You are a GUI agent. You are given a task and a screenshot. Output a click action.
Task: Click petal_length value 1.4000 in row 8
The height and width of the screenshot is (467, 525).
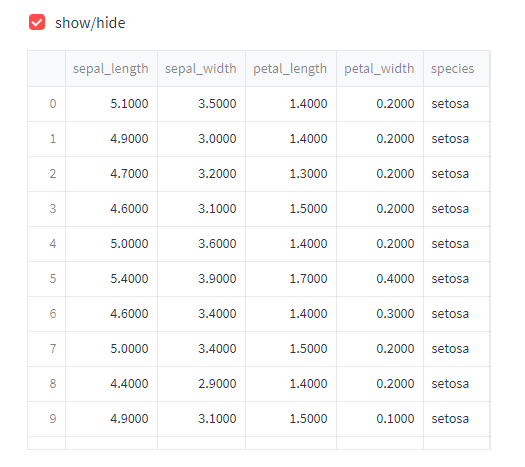308,384
